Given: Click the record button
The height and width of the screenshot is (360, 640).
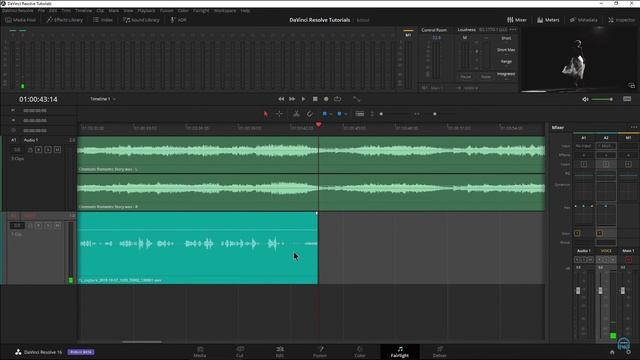Looking at the screenshot, I should [326, 99].
